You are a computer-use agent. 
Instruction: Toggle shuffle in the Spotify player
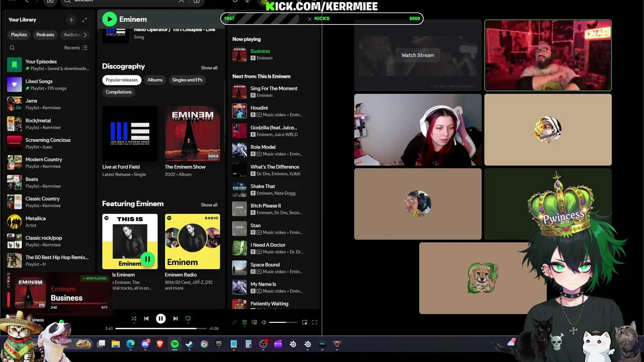134,319
